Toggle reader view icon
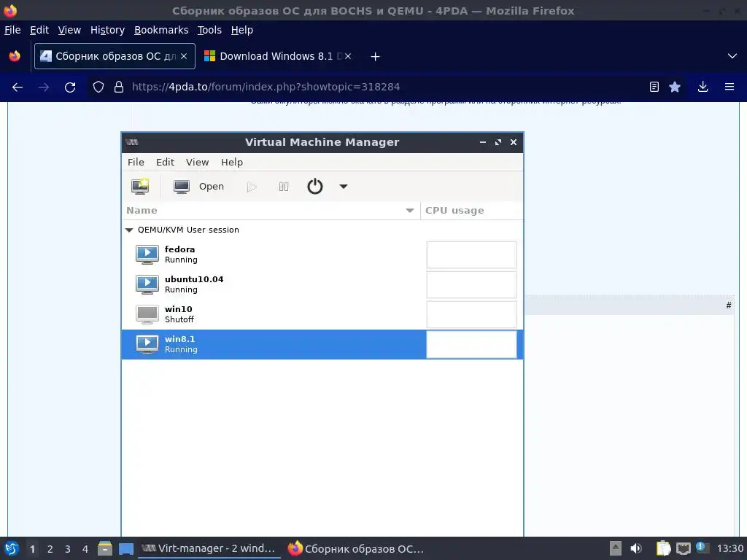The width and height of the screenshot is (747, 560). 654,87
